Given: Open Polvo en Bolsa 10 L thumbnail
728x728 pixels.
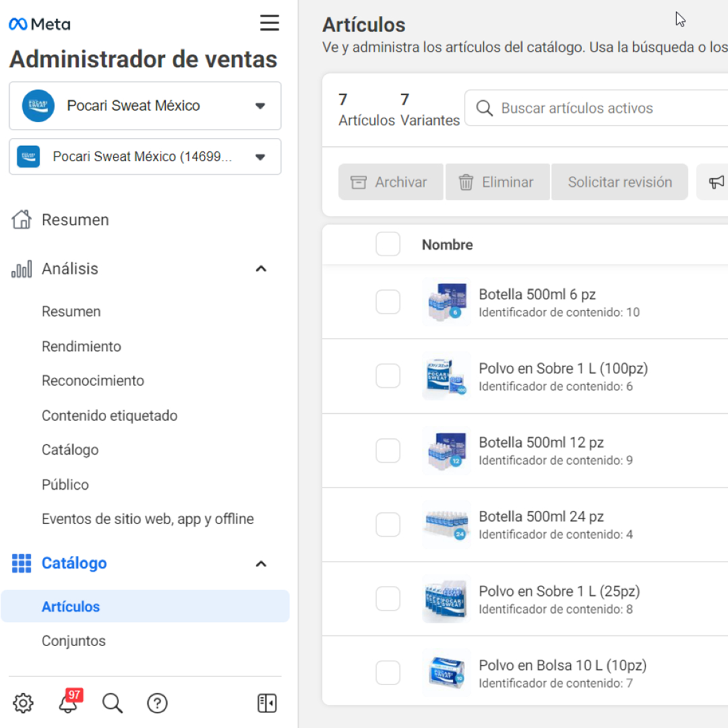Looking at the screenshot, I should (446, 673).
